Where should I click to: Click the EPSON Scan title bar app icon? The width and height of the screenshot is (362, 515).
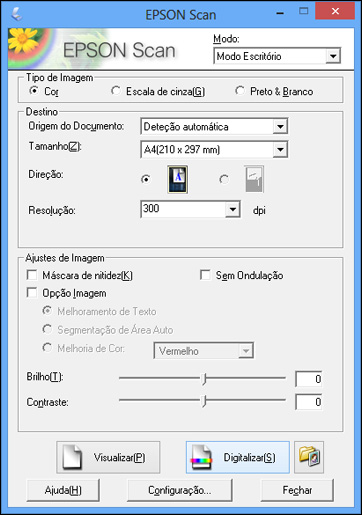pos(16,14)
